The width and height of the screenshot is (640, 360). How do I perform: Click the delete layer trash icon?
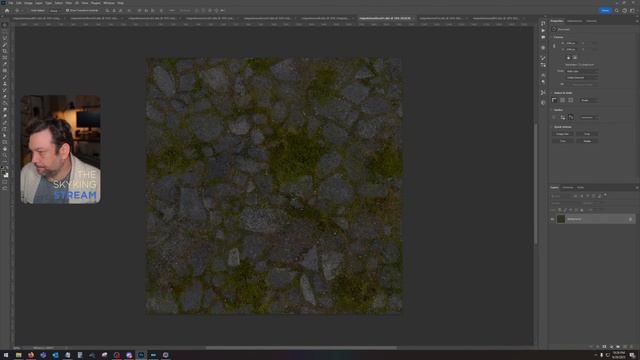coord(631,347)
